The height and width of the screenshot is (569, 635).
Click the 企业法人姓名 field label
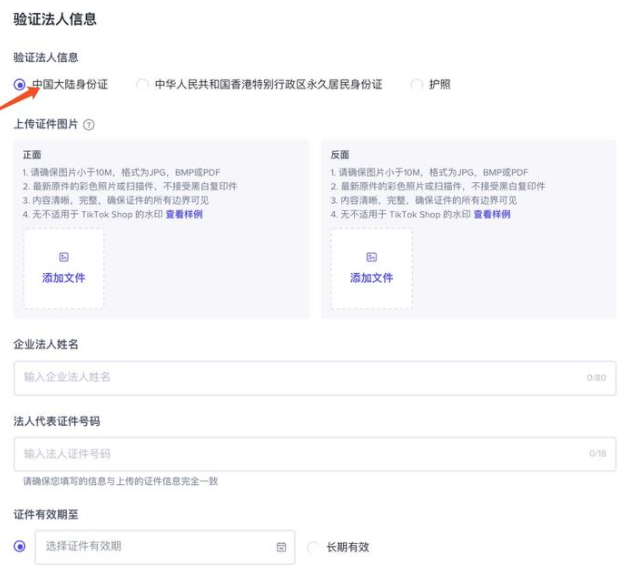coord(46,344)
